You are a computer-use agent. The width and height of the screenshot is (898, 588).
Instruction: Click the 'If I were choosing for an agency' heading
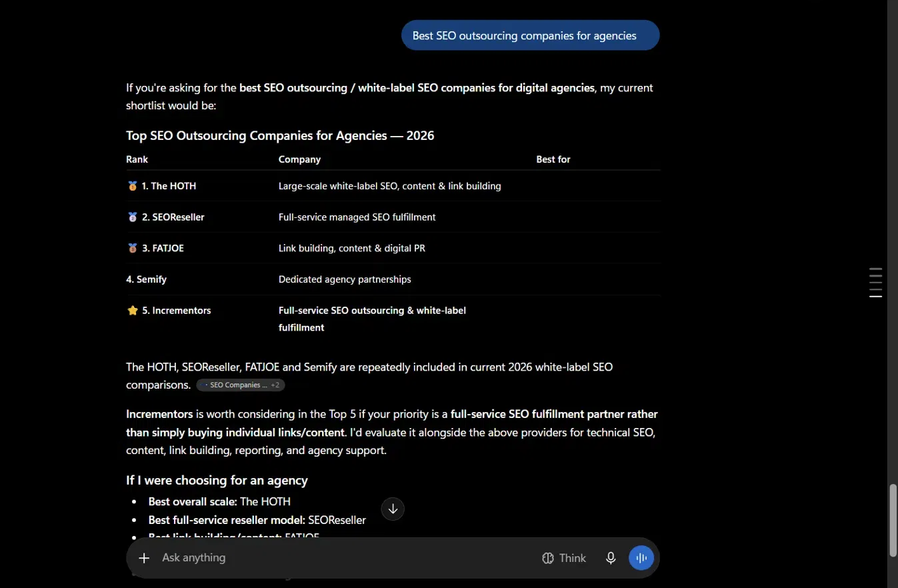point(217,480)
